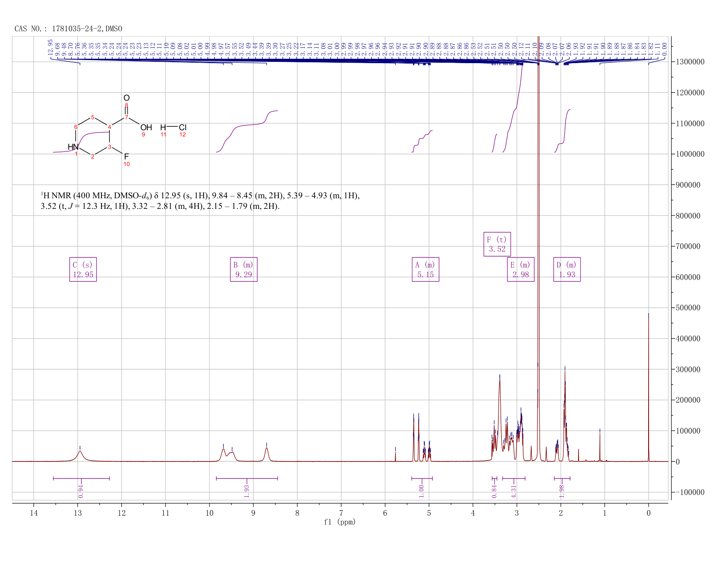
Task: Click the 4.31 integral label near 3 ppm
Action: tap(514, 491)
